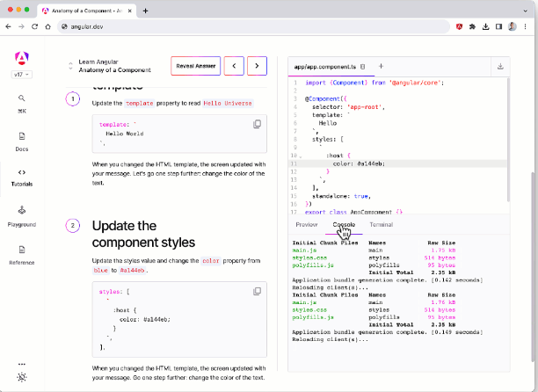Copy the styles code snippet
The height and width of the screenshot is (392, 538).
click(x=257, y=291)
